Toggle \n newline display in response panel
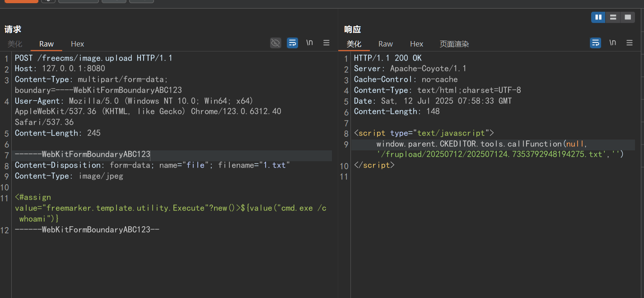The height and width of the screenshot is (298, 644). 612,42
